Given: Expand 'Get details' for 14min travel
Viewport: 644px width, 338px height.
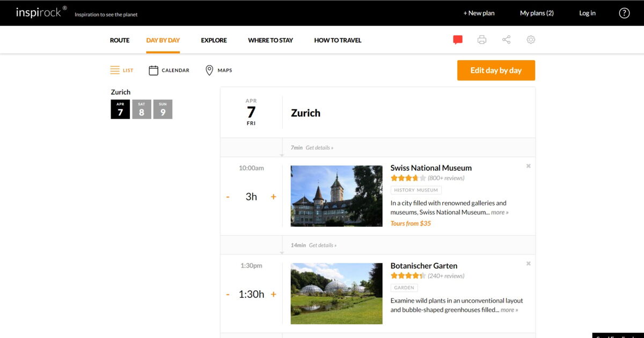Looking at the screenshot, I should point(323,245).
